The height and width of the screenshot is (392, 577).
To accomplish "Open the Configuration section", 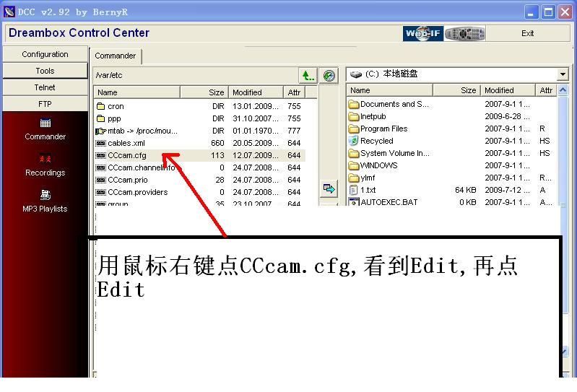I will pyautogui.click(x=45, y=54).
